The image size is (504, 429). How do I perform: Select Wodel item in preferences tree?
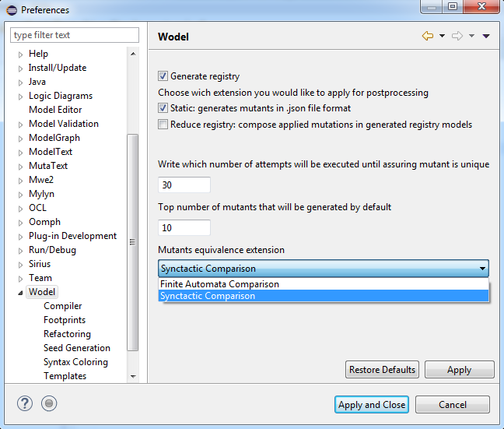pos(42,291)
